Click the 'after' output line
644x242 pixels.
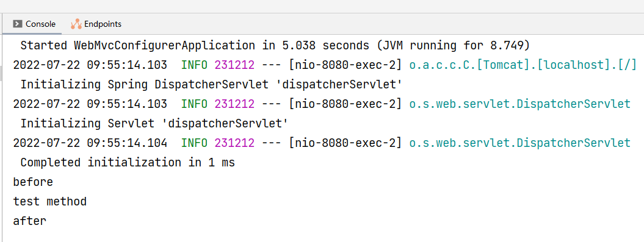(x=29, y=221)
